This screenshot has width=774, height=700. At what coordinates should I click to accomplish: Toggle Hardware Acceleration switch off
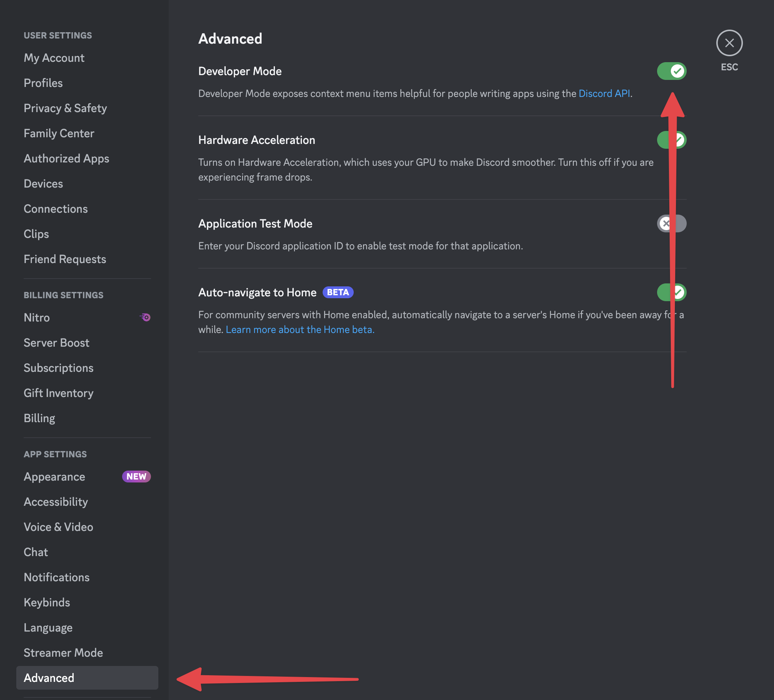click(672, 139)
